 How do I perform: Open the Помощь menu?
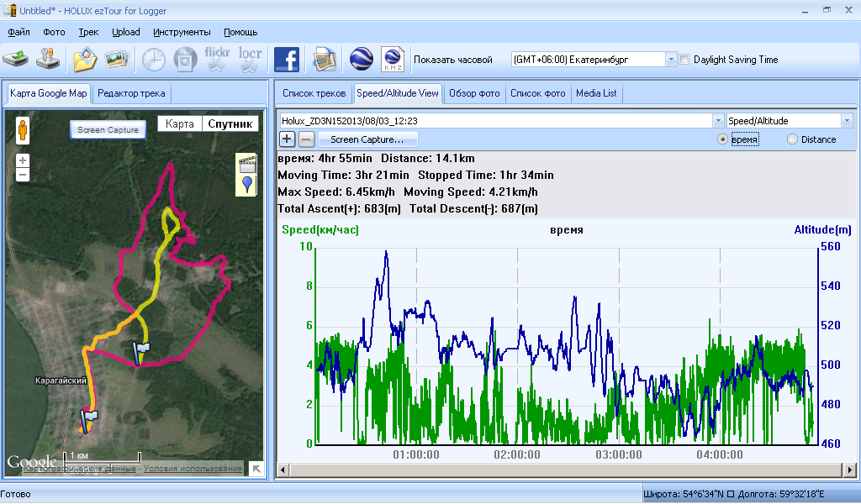240,32
